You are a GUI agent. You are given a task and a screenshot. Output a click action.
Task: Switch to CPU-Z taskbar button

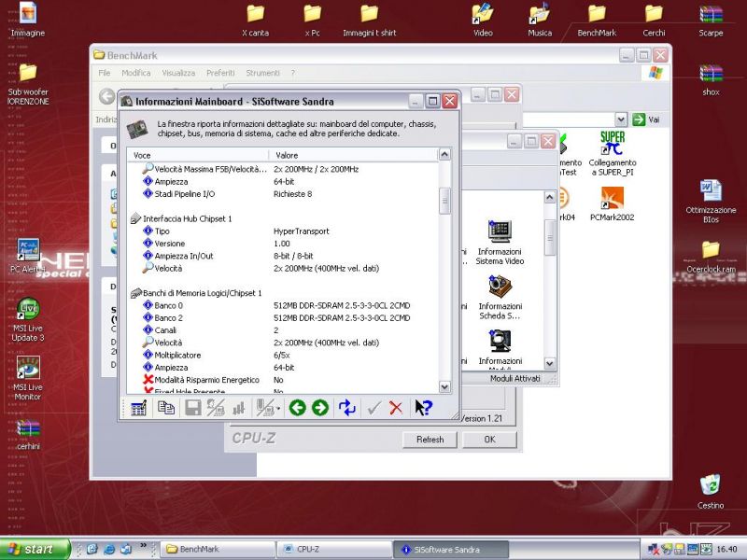[x=334, y=549]
